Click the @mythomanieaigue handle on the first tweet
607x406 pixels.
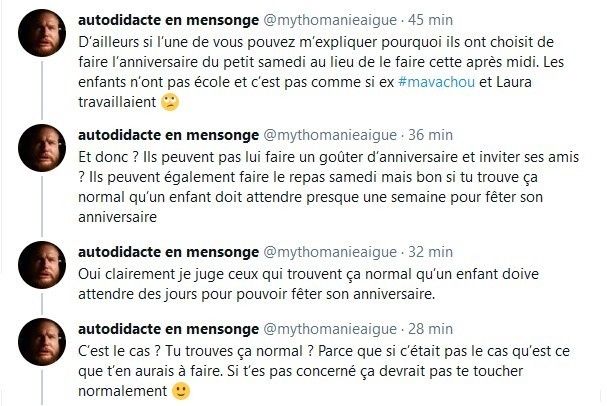pyautogui.click(x=330, y=19)
